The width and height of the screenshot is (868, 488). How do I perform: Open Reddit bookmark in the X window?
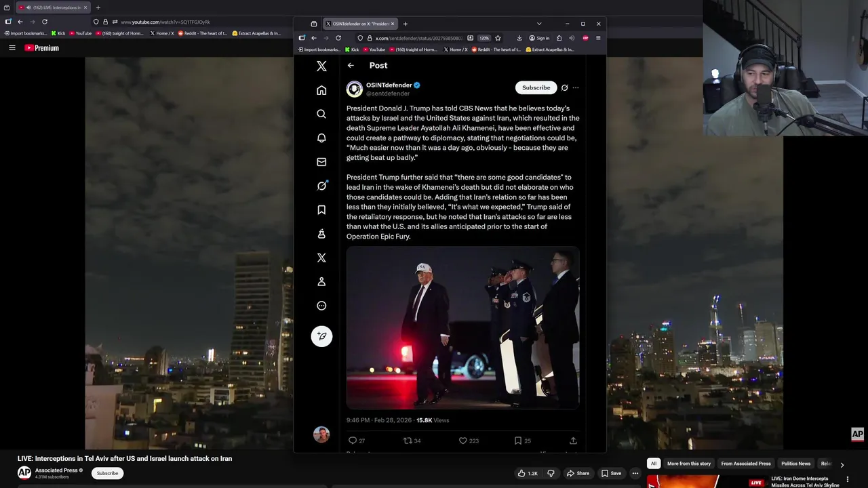tap(496, 49)
